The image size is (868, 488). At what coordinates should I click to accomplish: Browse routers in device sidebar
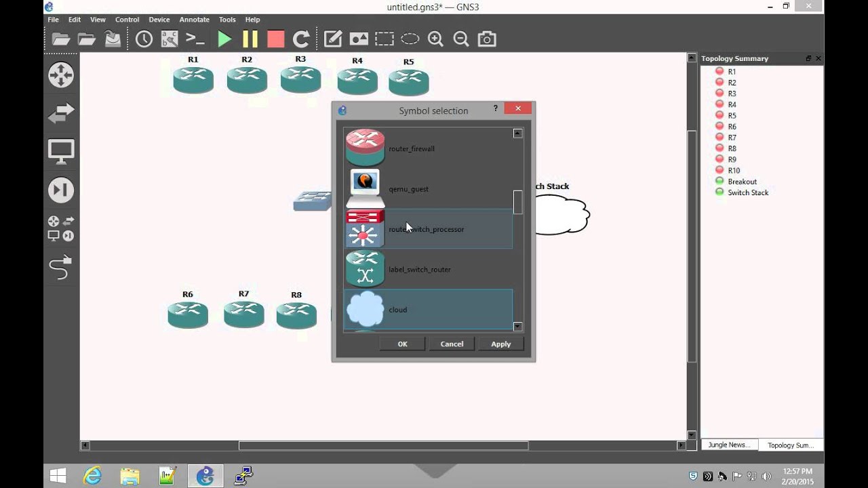pos(61,75)
